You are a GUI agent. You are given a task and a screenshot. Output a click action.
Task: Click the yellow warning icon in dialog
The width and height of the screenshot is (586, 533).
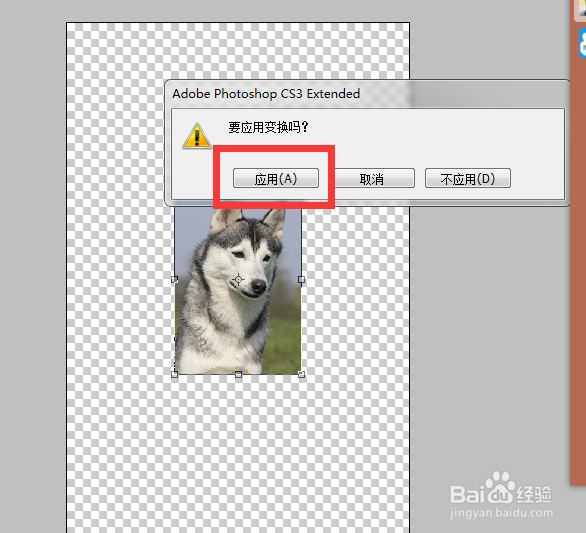tap(197, 136)
